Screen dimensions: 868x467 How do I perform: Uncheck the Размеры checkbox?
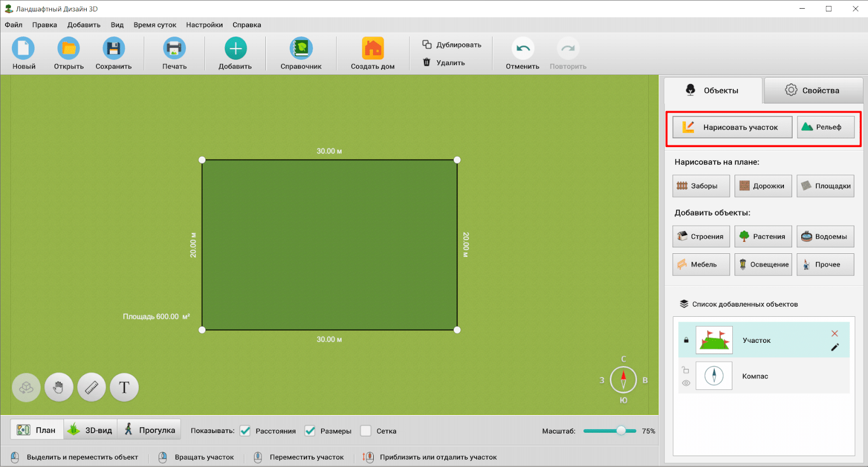pos(310,431)
